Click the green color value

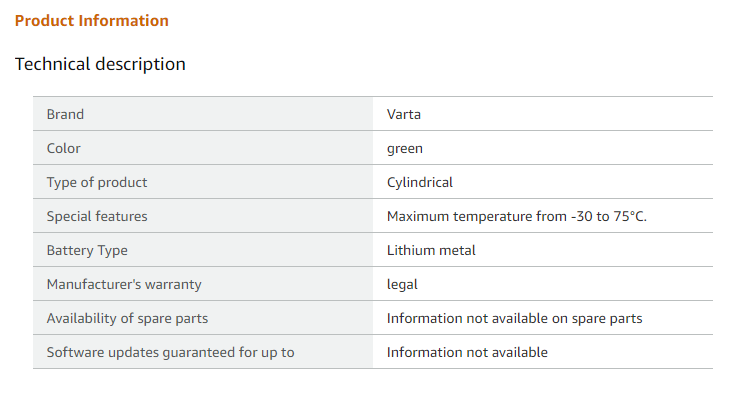click(404, 149)
